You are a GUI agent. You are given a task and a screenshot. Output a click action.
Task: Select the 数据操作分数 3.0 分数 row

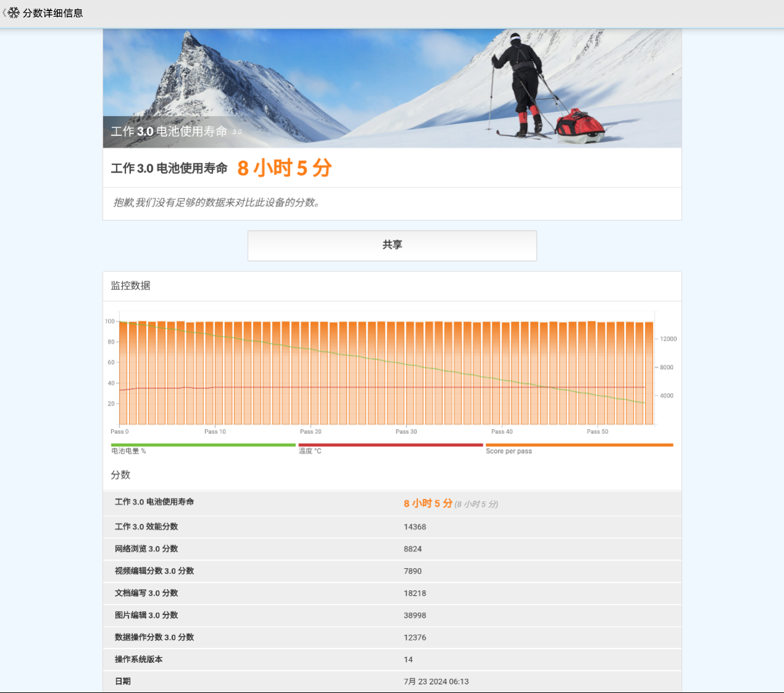pyautogui.click(x=392, y=637)
